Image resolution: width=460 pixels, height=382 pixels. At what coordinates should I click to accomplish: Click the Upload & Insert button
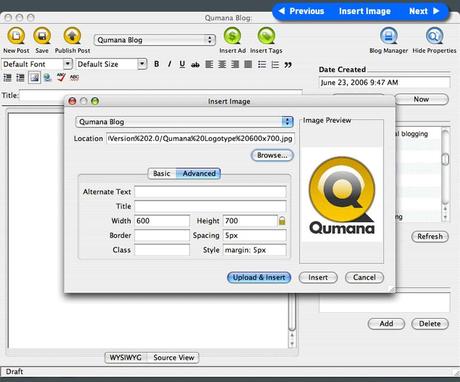tap(259, 277)
